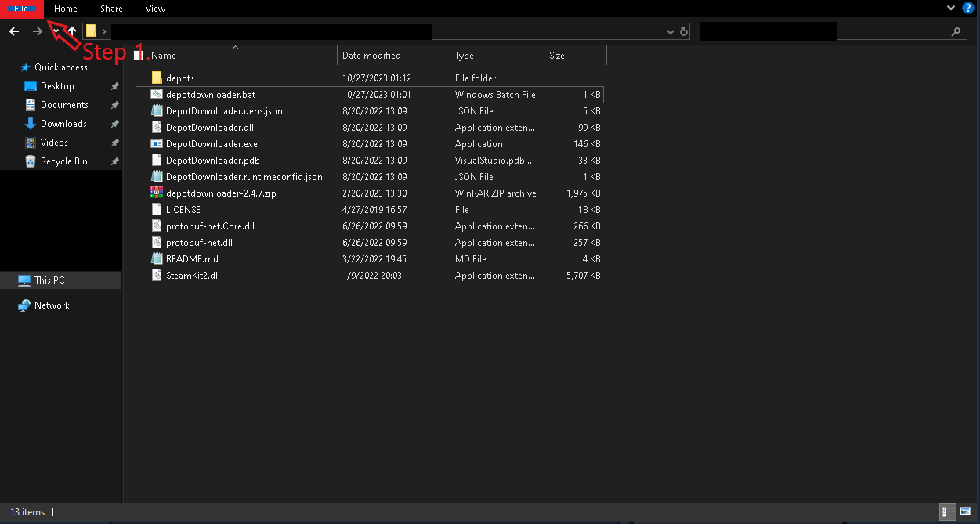
Task: Click the Windows Batch File type cell
Action: tap(495, 95)
